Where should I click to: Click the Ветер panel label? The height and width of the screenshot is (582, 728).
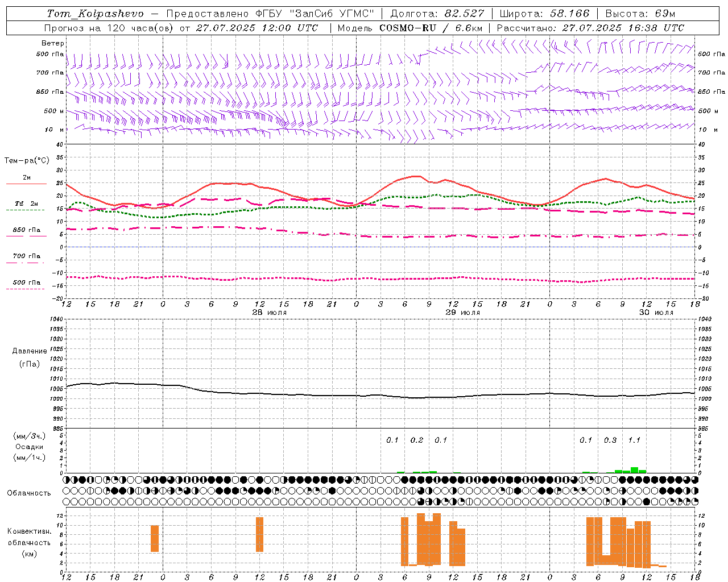point(53,43)
